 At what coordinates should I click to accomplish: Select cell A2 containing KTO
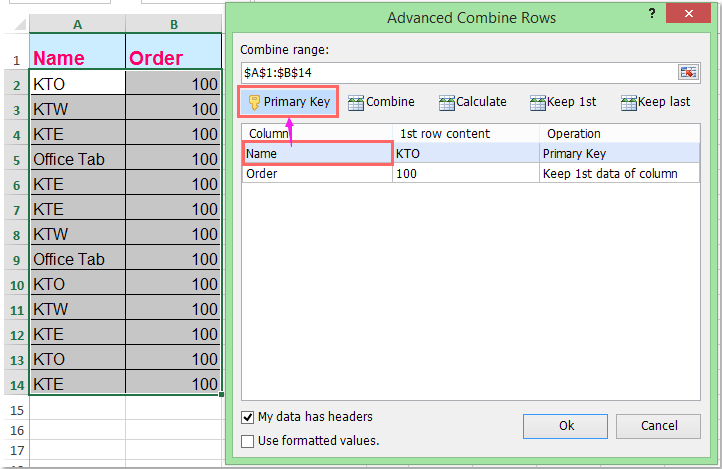pyautogui.click(x=77, y=84)
